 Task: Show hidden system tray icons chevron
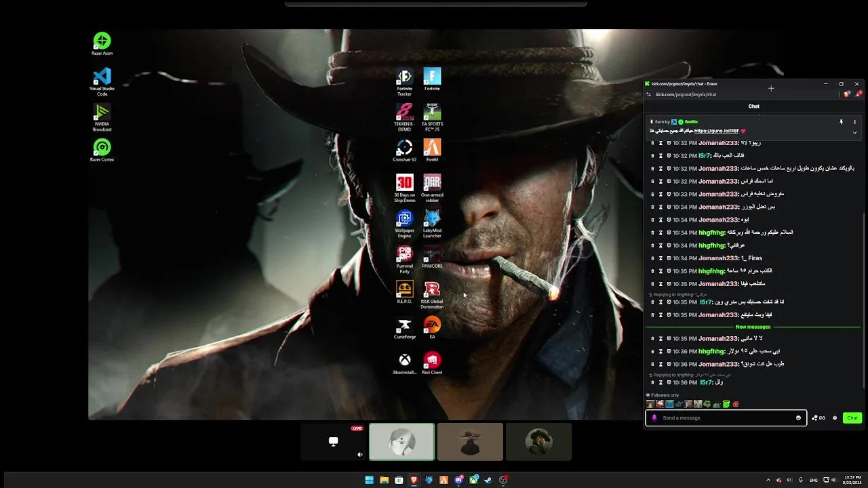pos(768,480)
